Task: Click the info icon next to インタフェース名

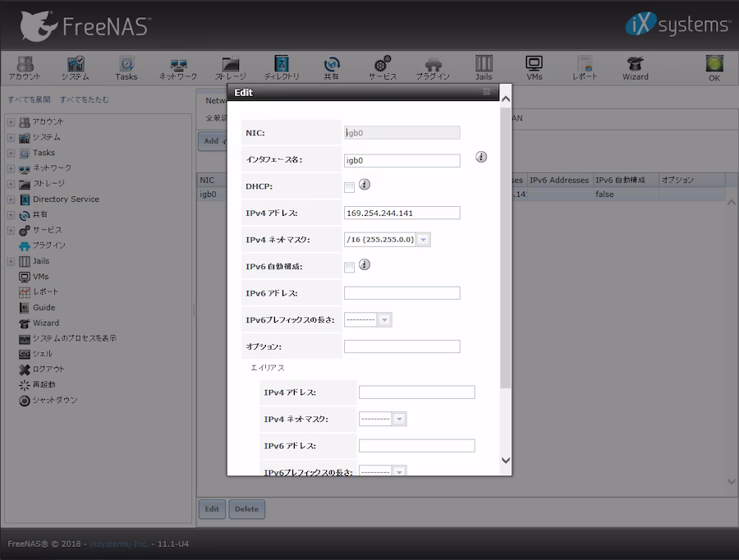Action: (480, 157)
